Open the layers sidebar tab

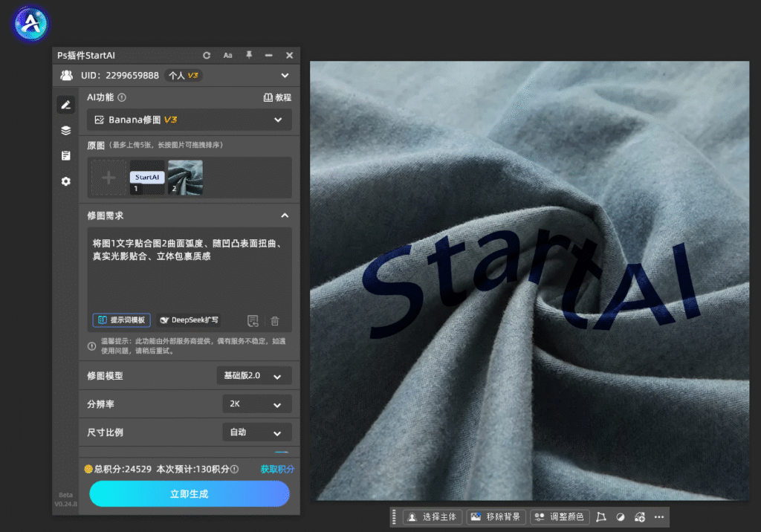click(x=66, y=130)
